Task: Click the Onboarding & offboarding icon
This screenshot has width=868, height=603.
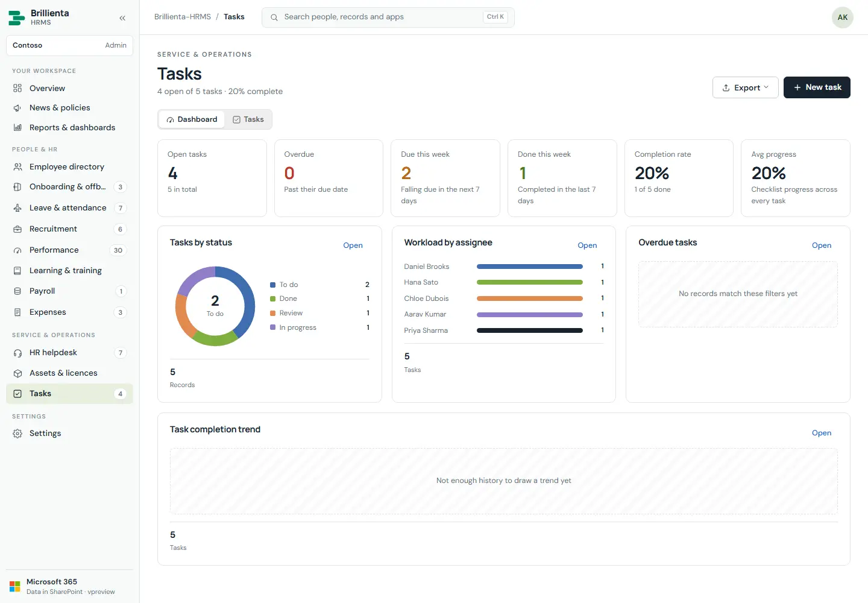Action: (x=17, y=187)
